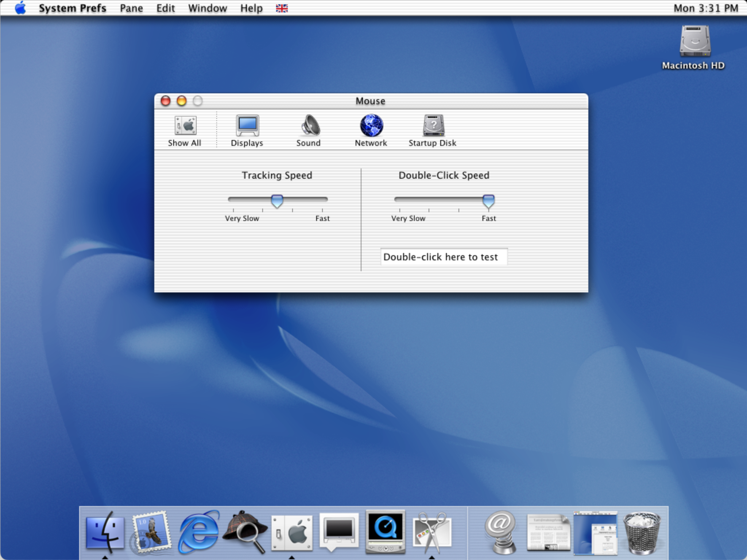Click Very Slow label under Tracking Speed

pos(242,218)
